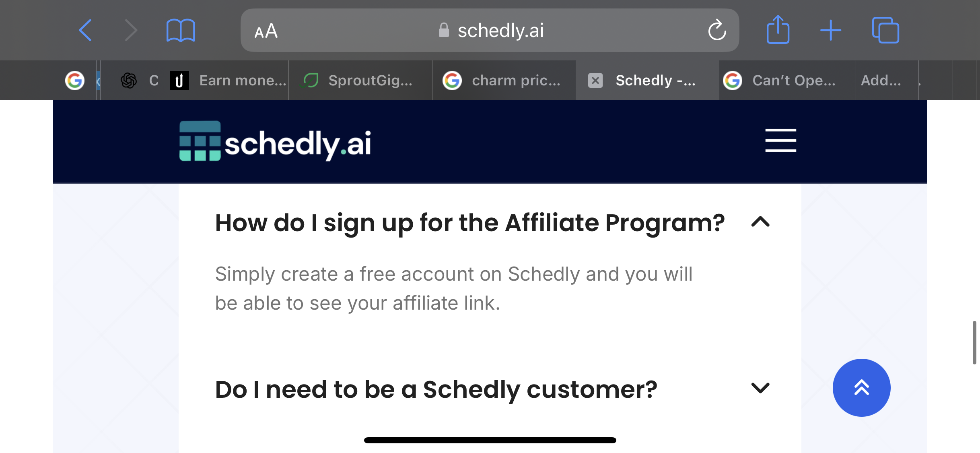Switch to the charm pric... tab
980x453 pixels.
(x=504, y=81)
